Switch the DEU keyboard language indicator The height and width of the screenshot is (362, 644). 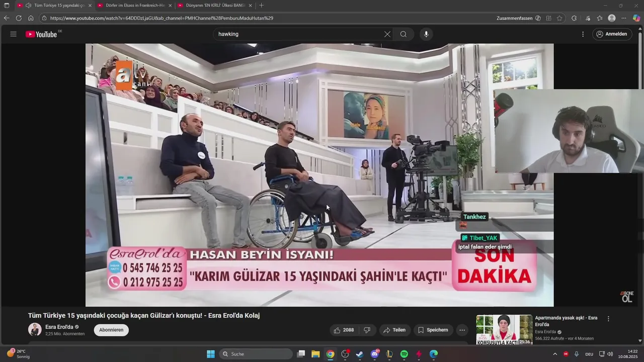coord(589,354)
